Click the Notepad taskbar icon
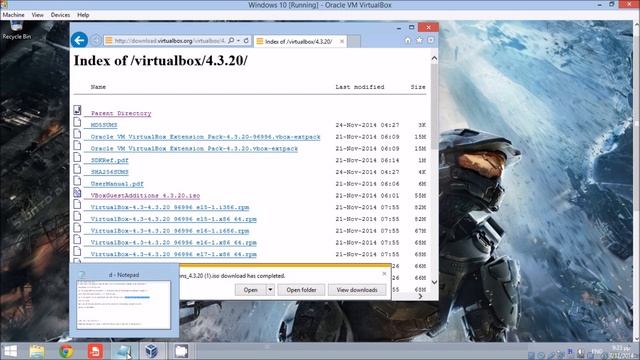Screen dimensions: 640x360 point(123,351)
